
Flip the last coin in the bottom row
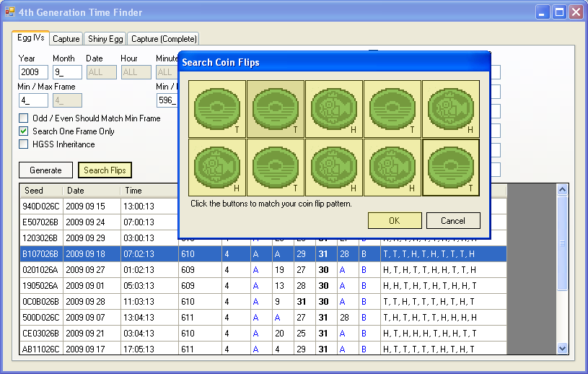click(451, 167)
